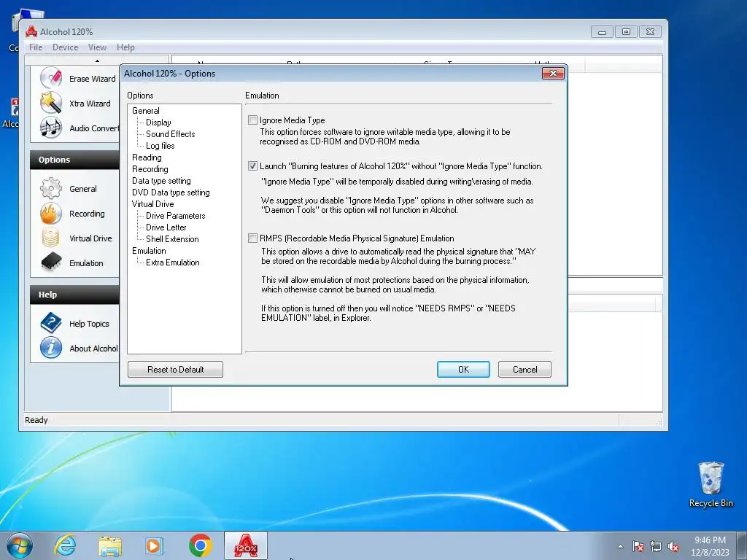Uncheck Launch Burning features without Ignore Media Type

point(252,166)
